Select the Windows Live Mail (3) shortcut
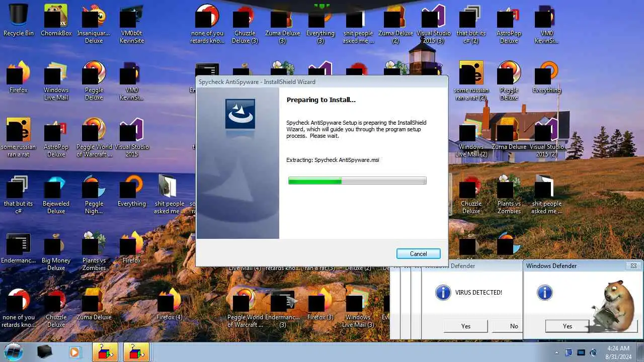 point(358,308)
